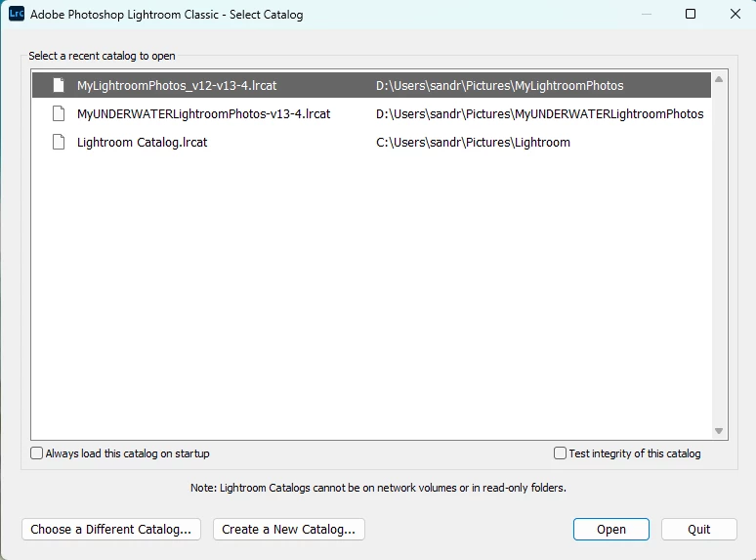Image resolution: width=756 pixels, height=560 pixels.
Task: Maximize the Select Catalog window
Action: click(x=691, y=14)
